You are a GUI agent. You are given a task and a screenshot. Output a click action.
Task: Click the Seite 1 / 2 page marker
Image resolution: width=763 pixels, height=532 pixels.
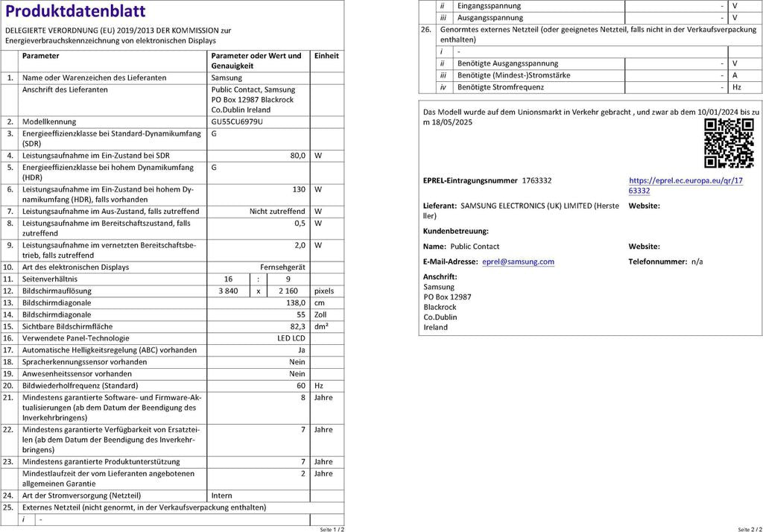point(332,529)
